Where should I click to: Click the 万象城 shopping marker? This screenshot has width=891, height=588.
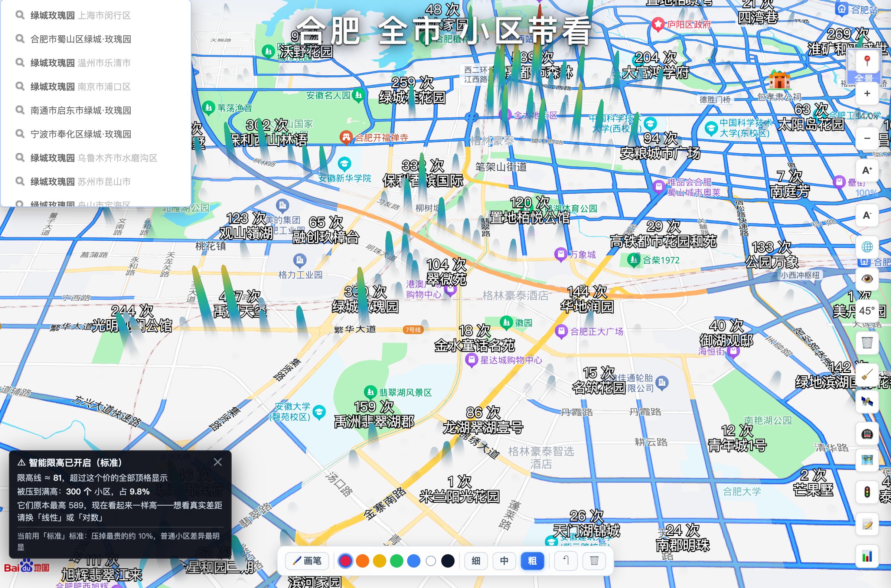pos(560,254)
